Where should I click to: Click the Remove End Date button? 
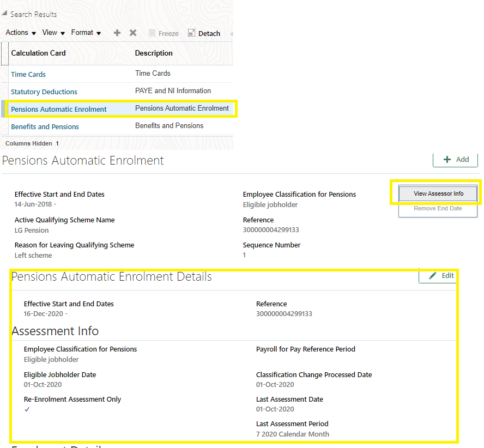pos(437,208)
